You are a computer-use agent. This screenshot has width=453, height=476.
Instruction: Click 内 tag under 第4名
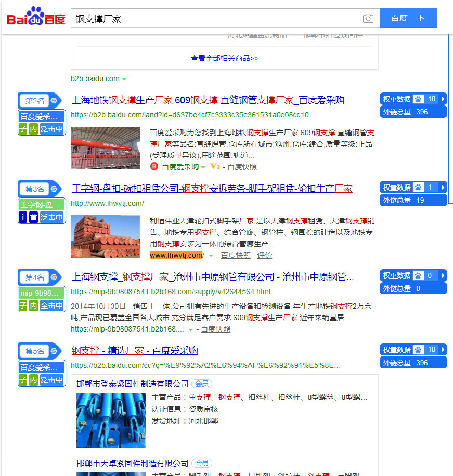tap(33, 306)
